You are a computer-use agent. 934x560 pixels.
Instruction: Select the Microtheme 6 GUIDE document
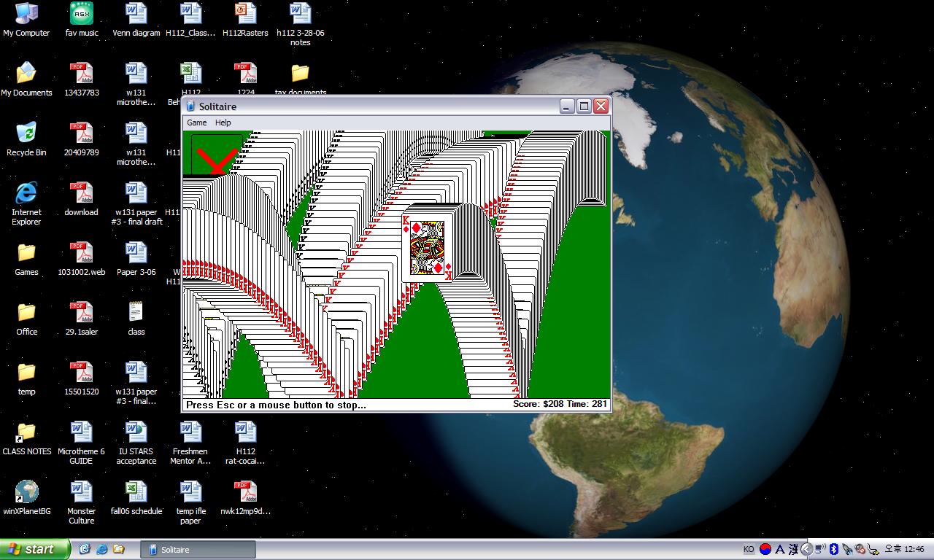pos(82,443)
